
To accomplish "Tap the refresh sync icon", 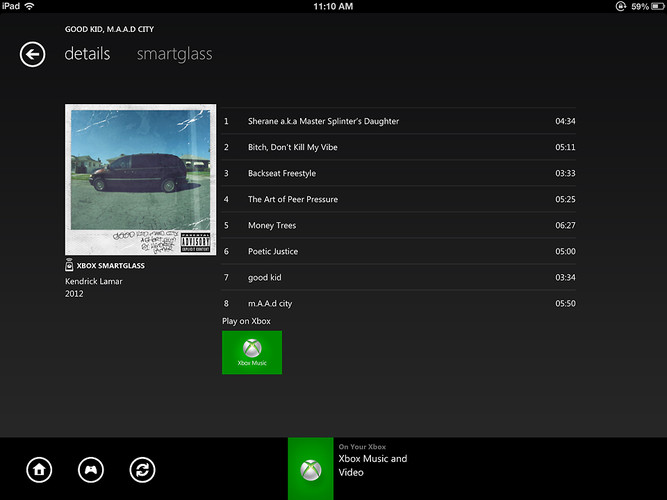I will [x=143, y=469].
